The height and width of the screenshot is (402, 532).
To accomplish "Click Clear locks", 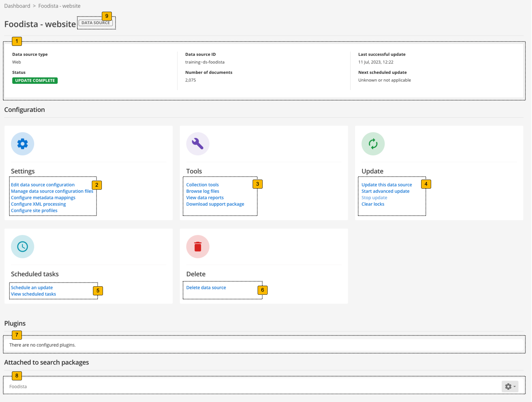I will [x=373, y=204].
